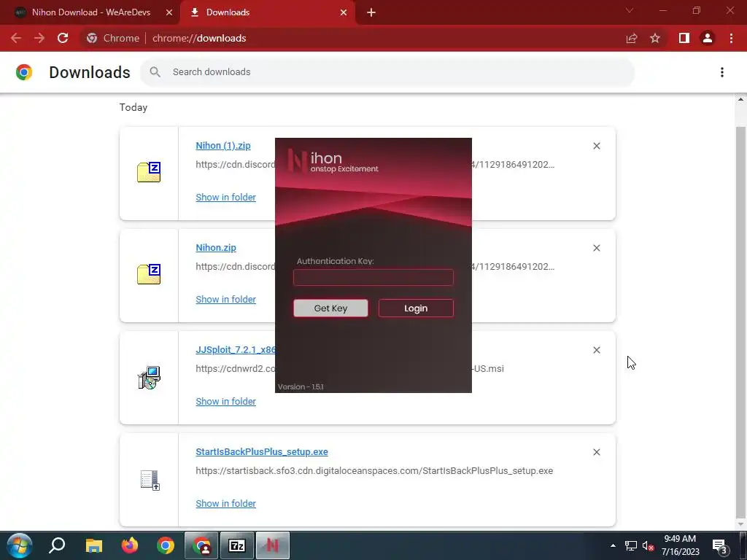This screenshot has width=747, height=560.
Task: Open pinned Chrome icon in taskbar
Action: 166,545
